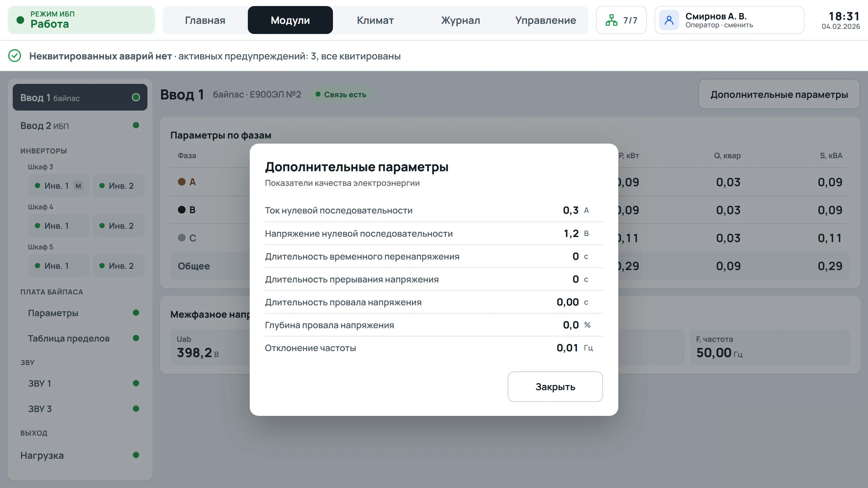Click the 0,3 А zero-sequence current value
This screenshot has height=488, width=868.
[x=576, y=210]
